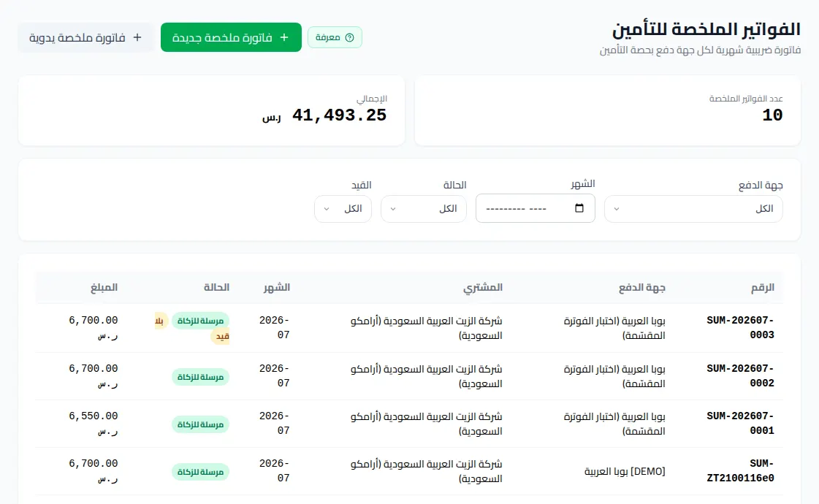Screen dimensions: 819x504
Task: Click the فاتورة ملخصة جديدة button
Action: coord(231,37)
